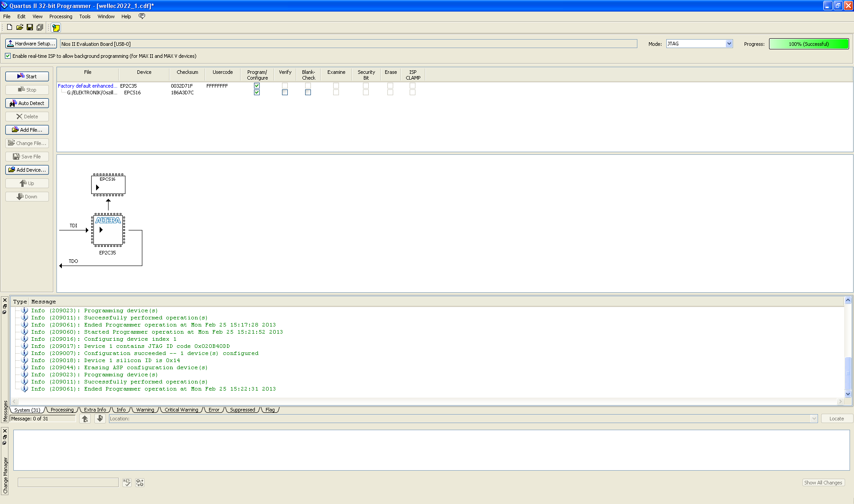Close the Messages panel with its X icon

[5, 300]
